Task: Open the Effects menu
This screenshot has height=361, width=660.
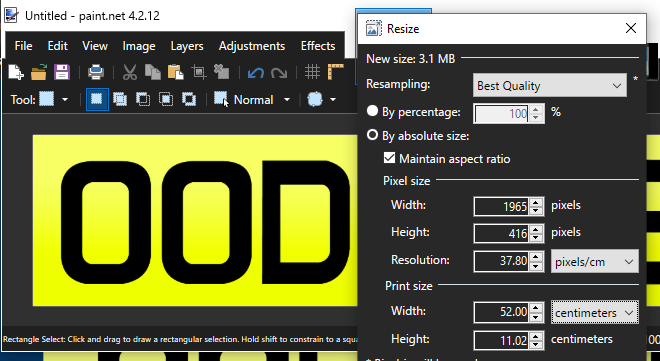Action: [318, 45]
